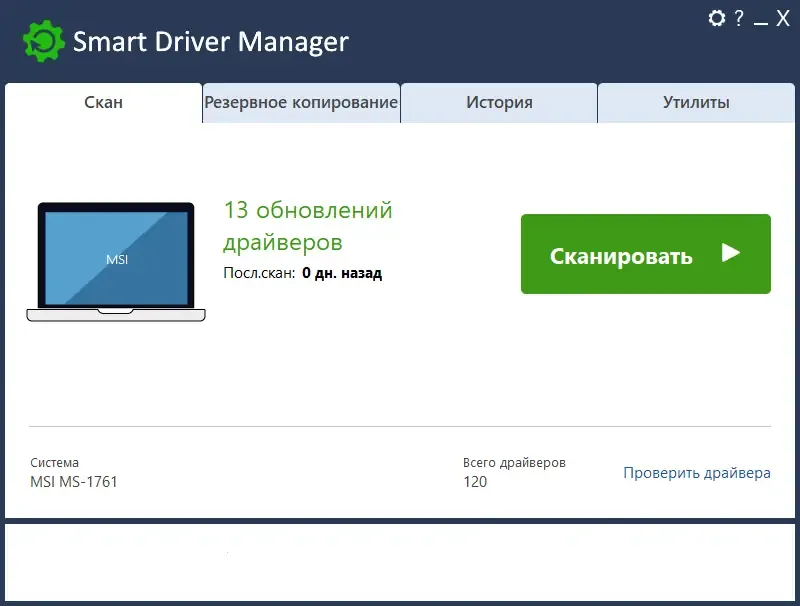Click the MSI label on the laptop screen
800x606 pixels.
pyautogui.click(x=119, y=259)
